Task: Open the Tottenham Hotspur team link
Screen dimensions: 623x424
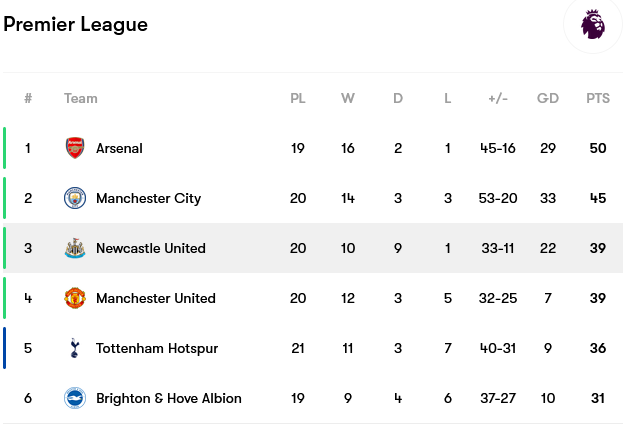Action: point(157,348)
